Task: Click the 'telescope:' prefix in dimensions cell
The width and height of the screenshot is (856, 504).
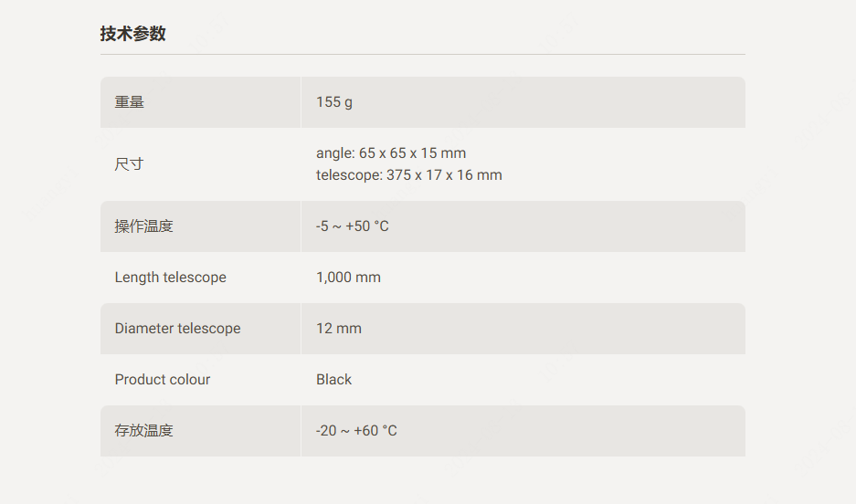Action: [x=349, y=175]
